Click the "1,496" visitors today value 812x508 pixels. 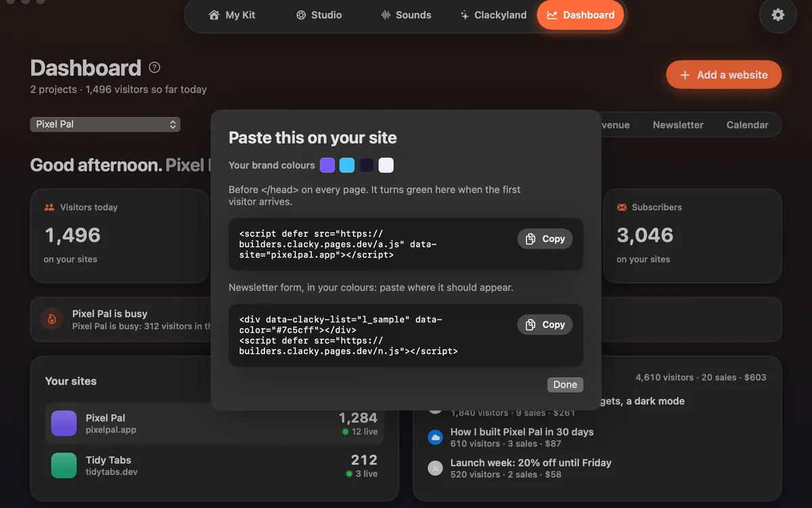tap(72, 235)
